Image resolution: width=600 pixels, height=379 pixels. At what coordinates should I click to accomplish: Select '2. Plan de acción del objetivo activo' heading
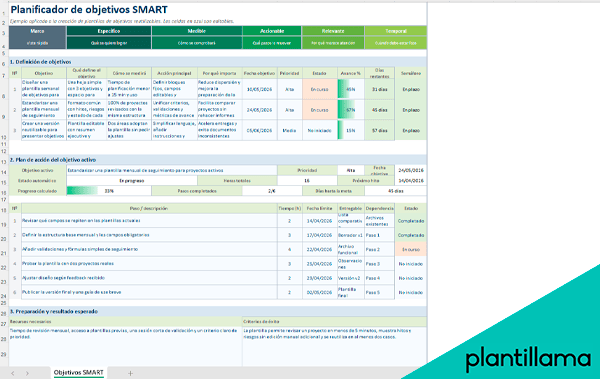pyautogui.click(x=53, y=160)
